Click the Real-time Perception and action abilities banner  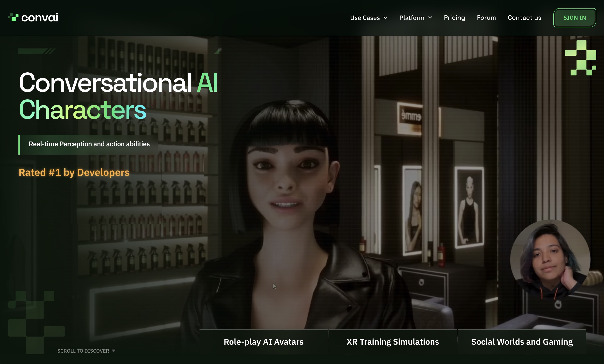[89, 144]
